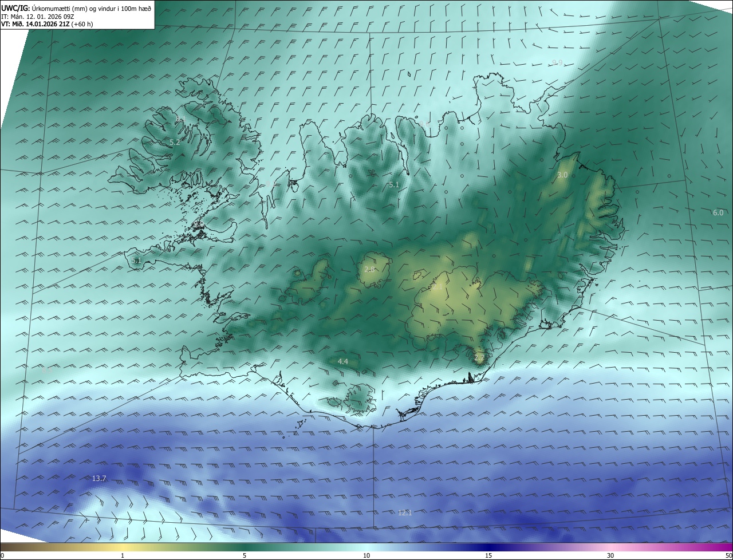Click the colorbar label 50

coord(728,555)
